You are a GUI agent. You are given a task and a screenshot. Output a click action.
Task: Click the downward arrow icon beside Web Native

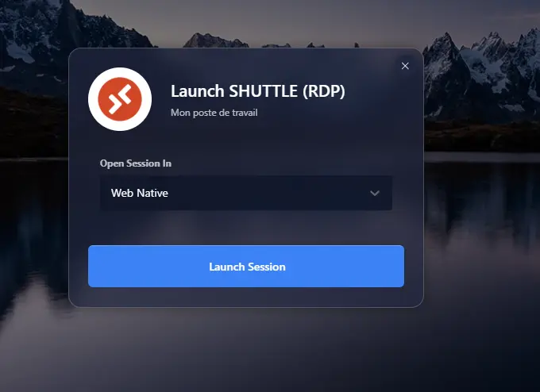click(x=375, y=193)
